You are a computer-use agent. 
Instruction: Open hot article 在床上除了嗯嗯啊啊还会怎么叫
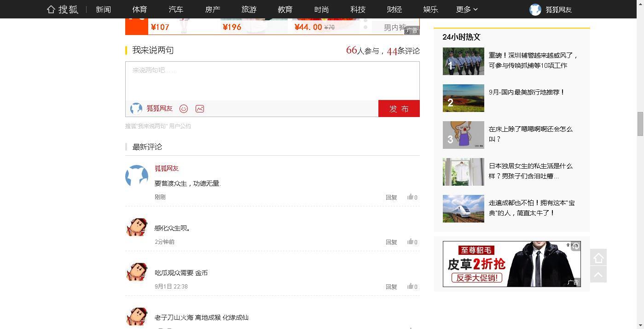click(x=530, y=134)
